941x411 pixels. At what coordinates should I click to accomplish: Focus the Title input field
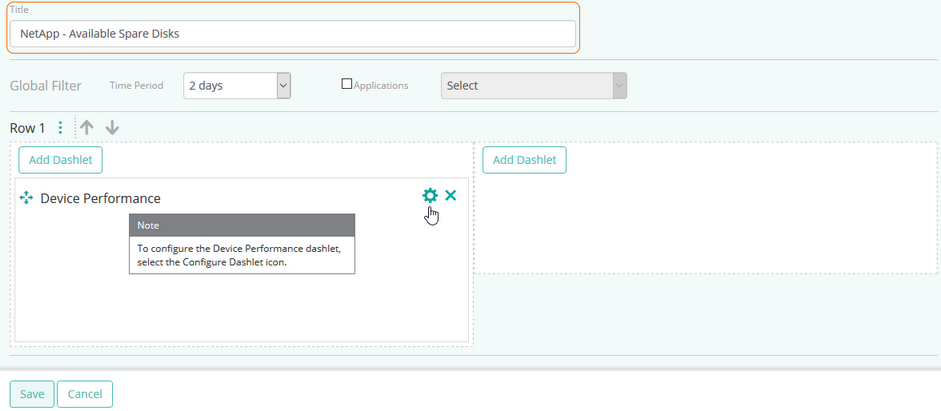[x=293, y=34]
